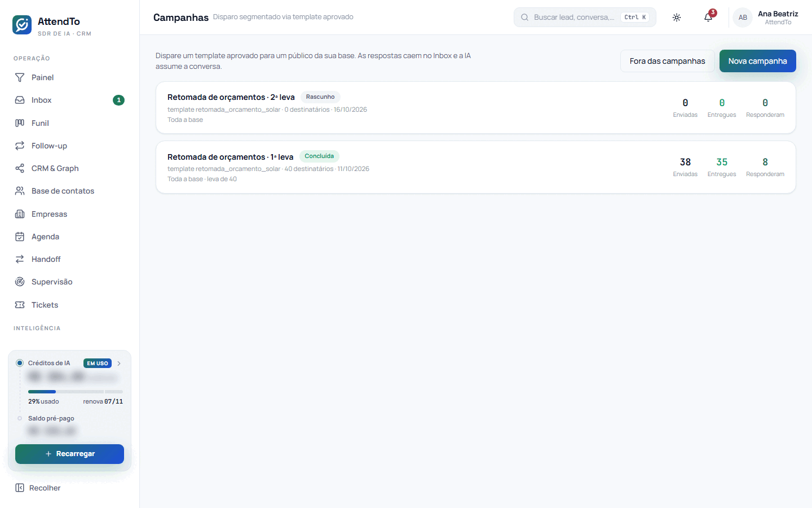Click the Follow-up repeat icon

coord(20,146)
